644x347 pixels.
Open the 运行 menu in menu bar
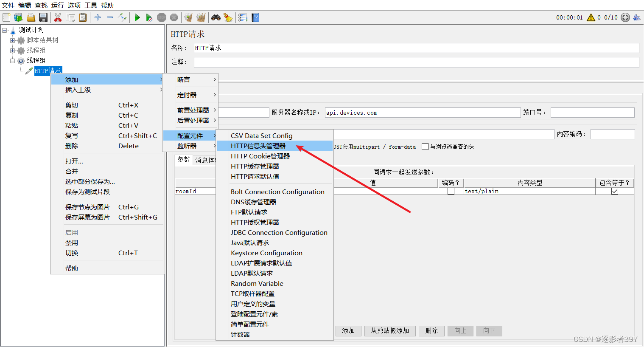tap(57, 5)
